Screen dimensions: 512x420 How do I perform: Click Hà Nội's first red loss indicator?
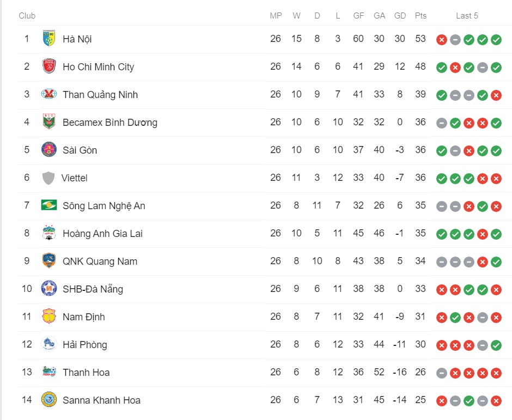[442, 40]
